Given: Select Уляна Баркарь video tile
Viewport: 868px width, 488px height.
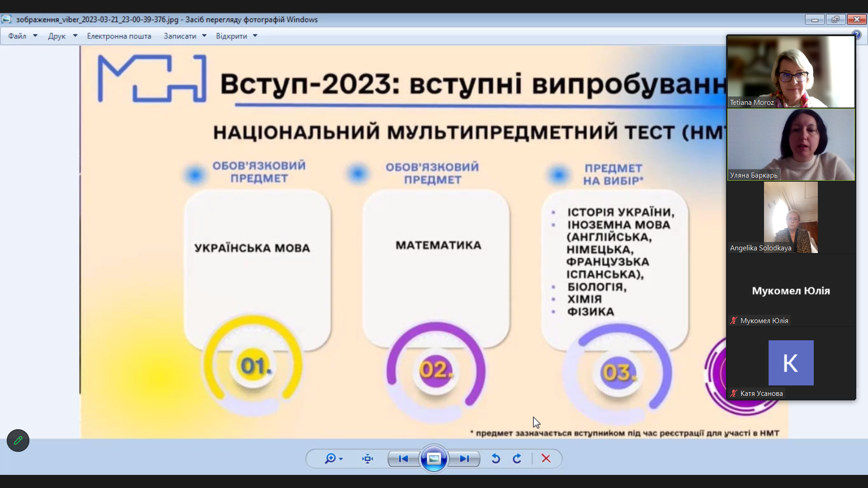Looking at the screenshot, I should 791,145.
